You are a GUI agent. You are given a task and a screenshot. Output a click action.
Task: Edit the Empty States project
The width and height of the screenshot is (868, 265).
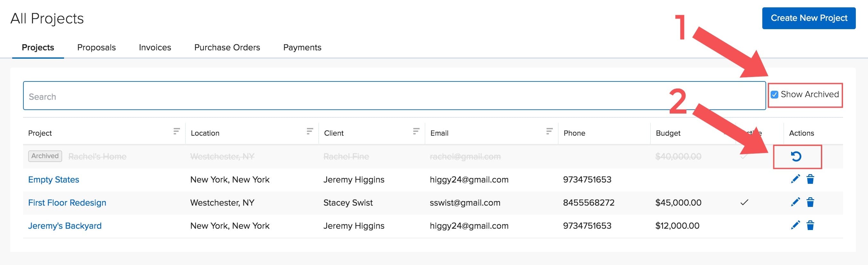[x=795, y=179]
